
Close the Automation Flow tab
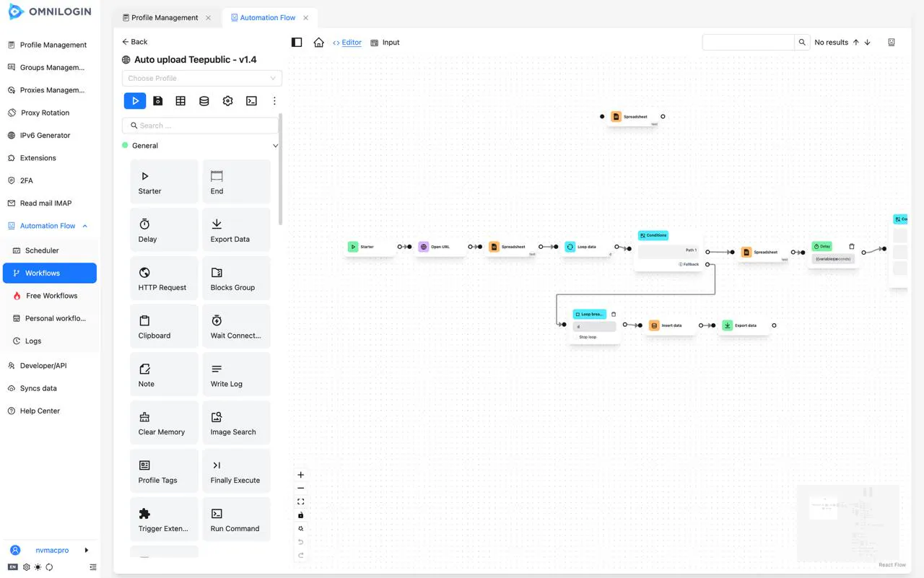pos(306,18)
